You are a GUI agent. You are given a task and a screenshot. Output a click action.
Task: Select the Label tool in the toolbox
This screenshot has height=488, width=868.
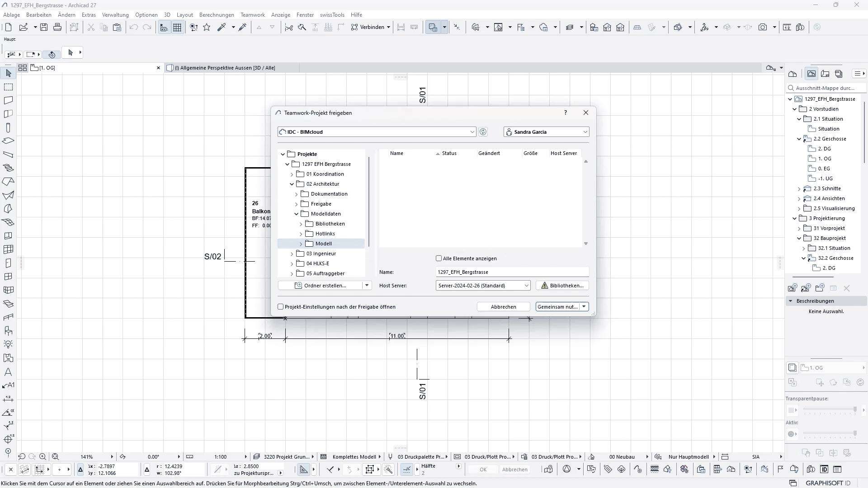point(8,385)
